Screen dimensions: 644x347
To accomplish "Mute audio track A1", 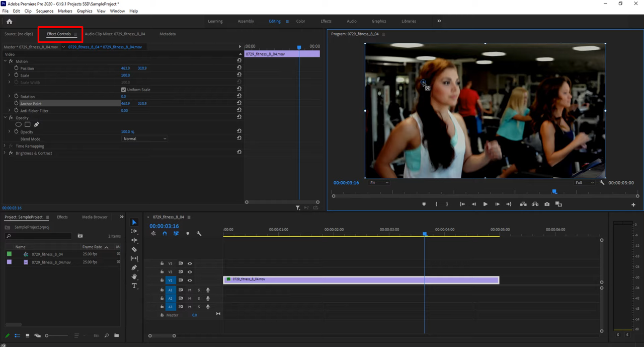I will point(190,290).
